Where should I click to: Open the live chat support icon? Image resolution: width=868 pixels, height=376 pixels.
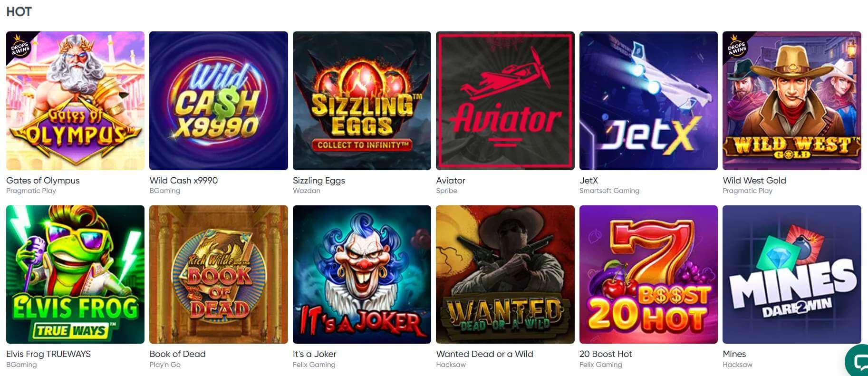[x=858, y=361]
